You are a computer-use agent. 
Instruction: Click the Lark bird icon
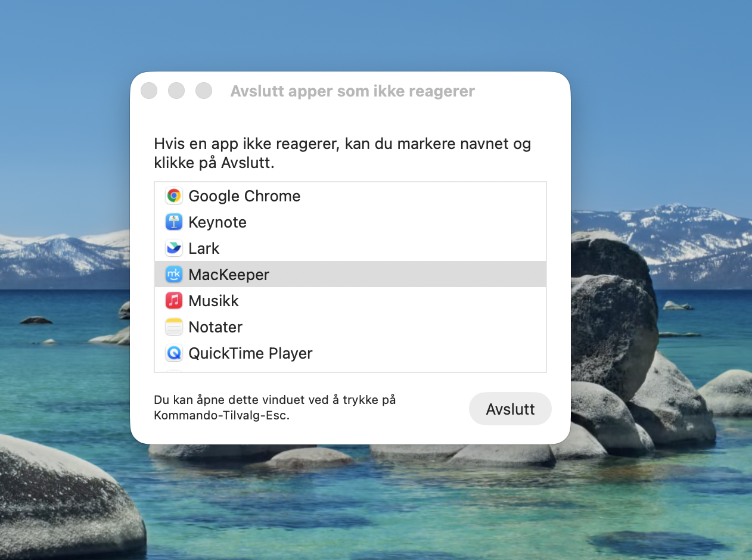tap(174, 248)
